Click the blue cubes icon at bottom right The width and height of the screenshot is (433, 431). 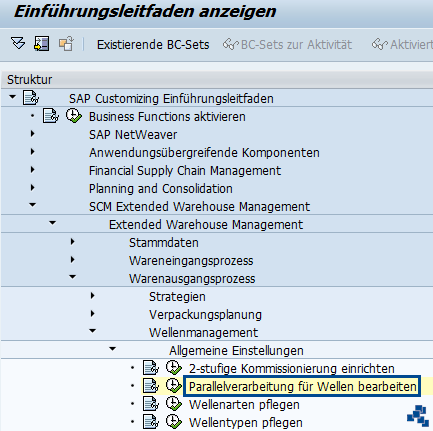click(418, 416)
